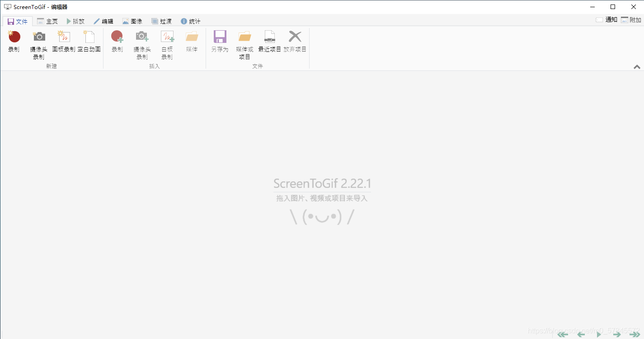Switch to the 主页 ribbon tab
Viewport: 644px width, 339px height.
pyautogui.click(x=47, y=21)
